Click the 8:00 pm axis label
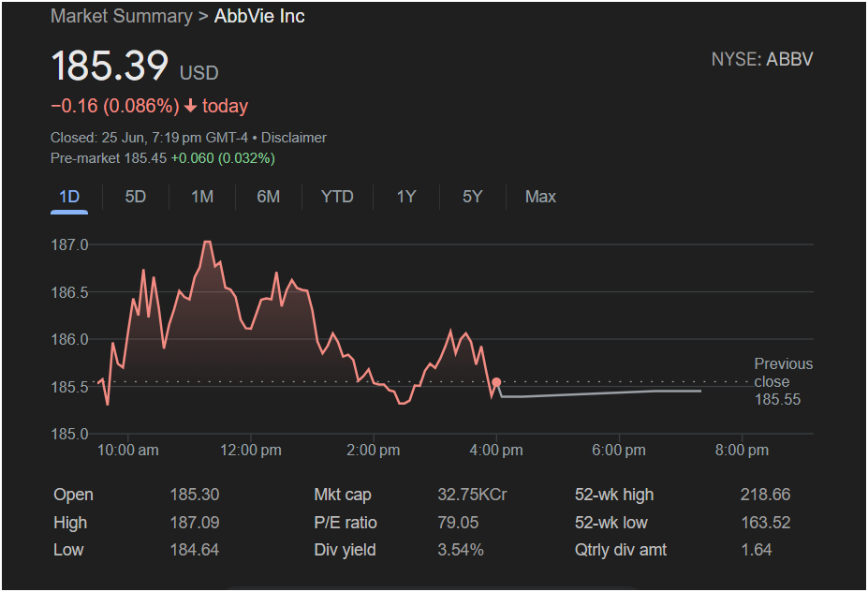The height and width of the screenshot is (592, 868). tap(742, 451)
